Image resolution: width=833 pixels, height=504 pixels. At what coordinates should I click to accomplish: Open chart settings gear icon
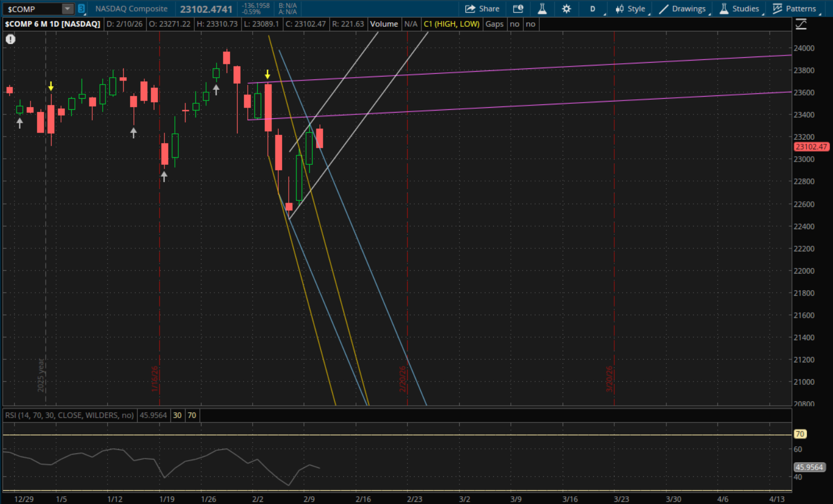click(566, 9)
